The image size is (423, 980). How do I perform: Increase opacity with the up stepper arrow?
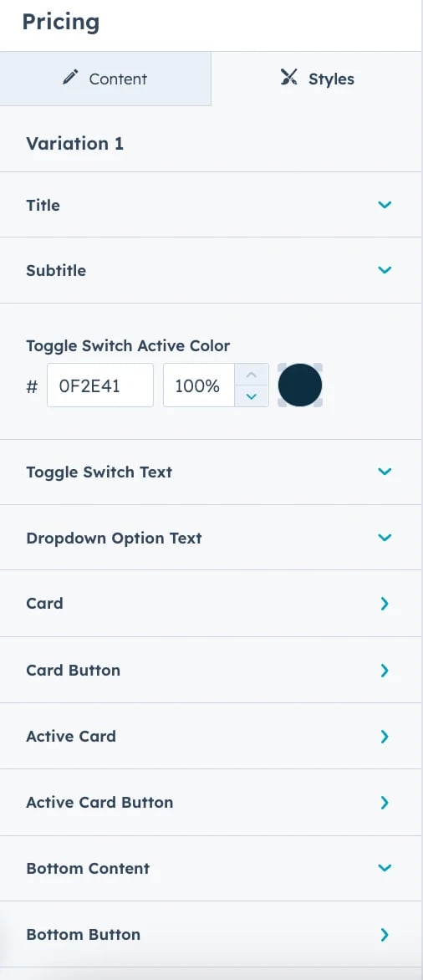tap(252, 375)
